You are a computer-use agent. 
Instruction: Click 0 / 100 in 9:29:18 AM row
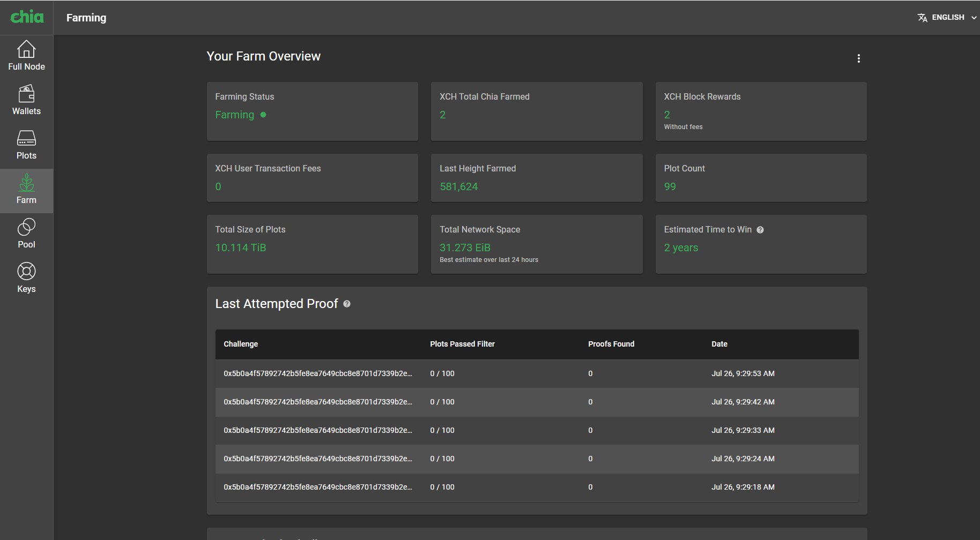(x=442, y=487)
